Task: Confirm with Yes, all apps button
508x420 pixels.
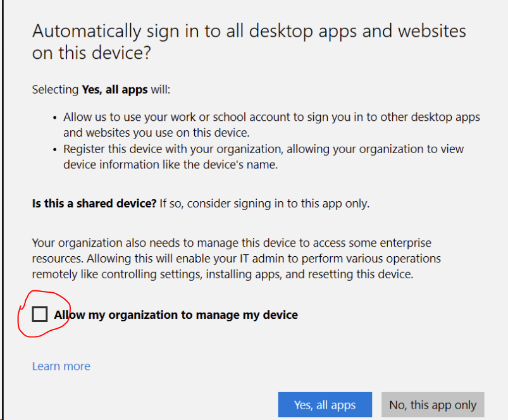Action: (325, 404)
